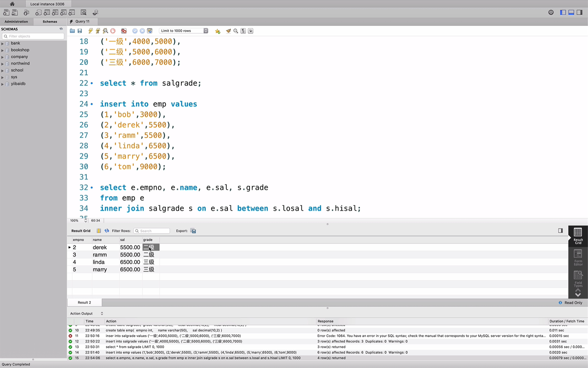Open the Form Editor view

coord(578,257)
